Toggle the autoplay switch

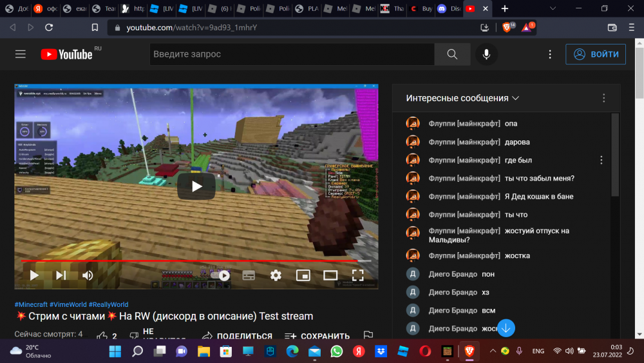click(221, 275)
